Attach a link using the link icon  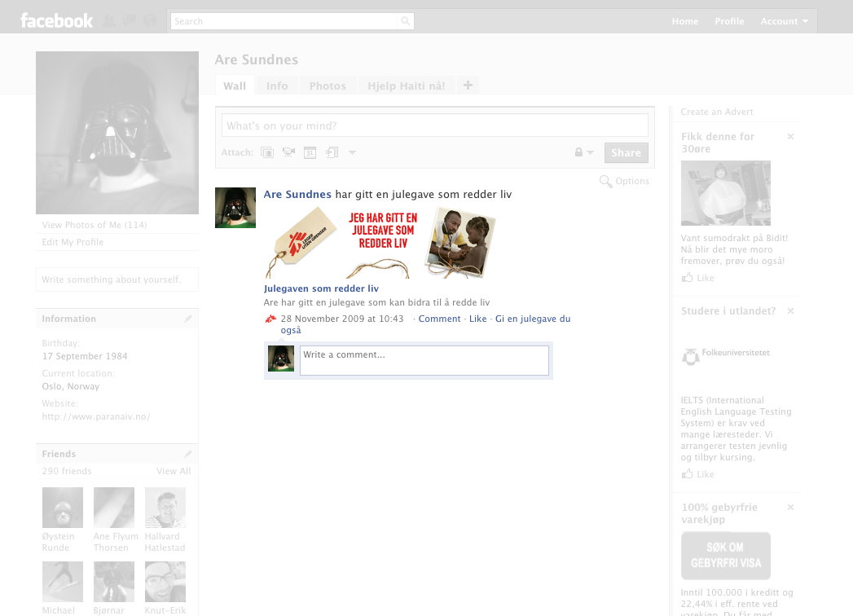click(332, 152)
